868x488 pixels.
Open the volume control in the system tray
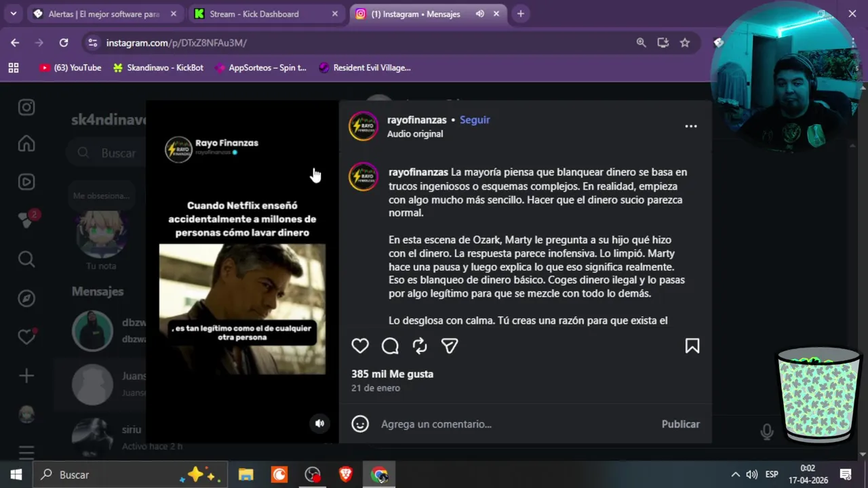752,474
